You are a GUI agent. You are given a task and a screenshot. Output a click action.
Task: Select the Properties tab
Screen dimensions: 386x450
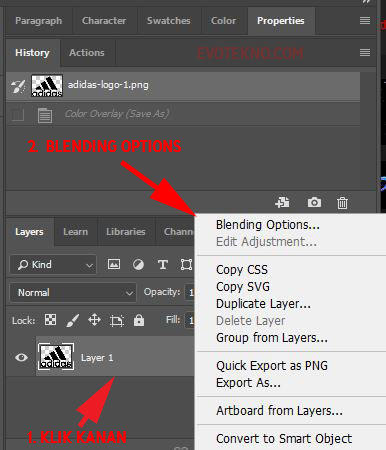[x=281, y=21]
